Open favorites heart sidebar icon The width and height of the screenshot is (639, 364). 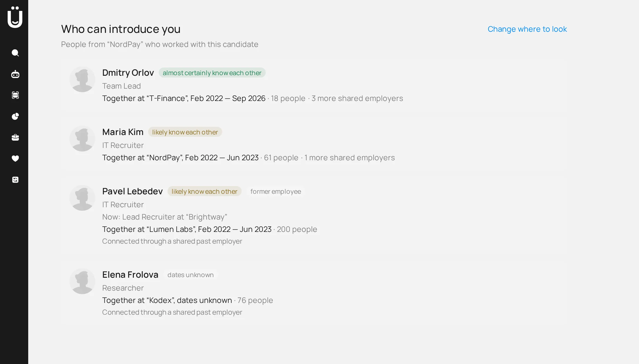(x=15, y=159)
